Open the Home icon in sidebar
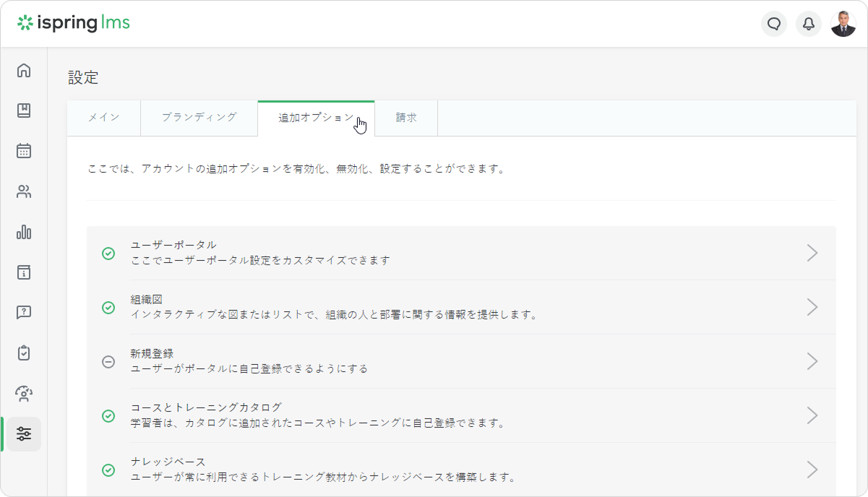868x497 pixels. (24, 70)
